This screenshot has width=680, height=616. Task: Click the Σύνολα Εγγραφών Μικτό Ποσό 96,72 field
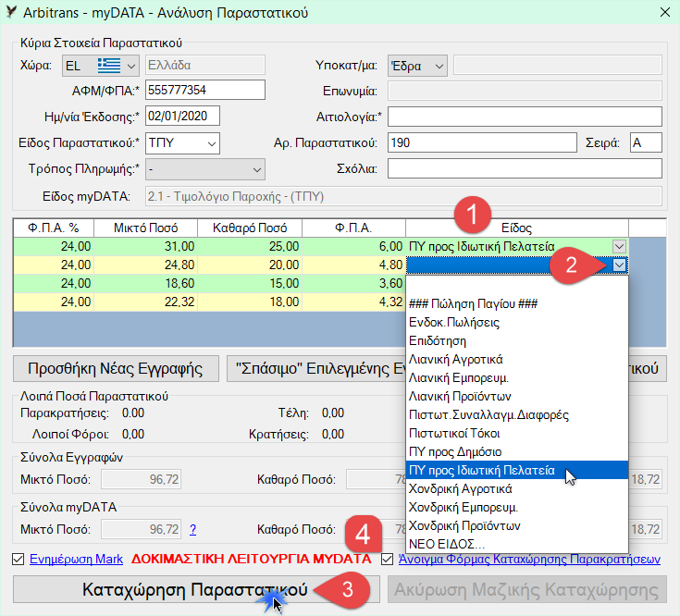click(142, 479)
